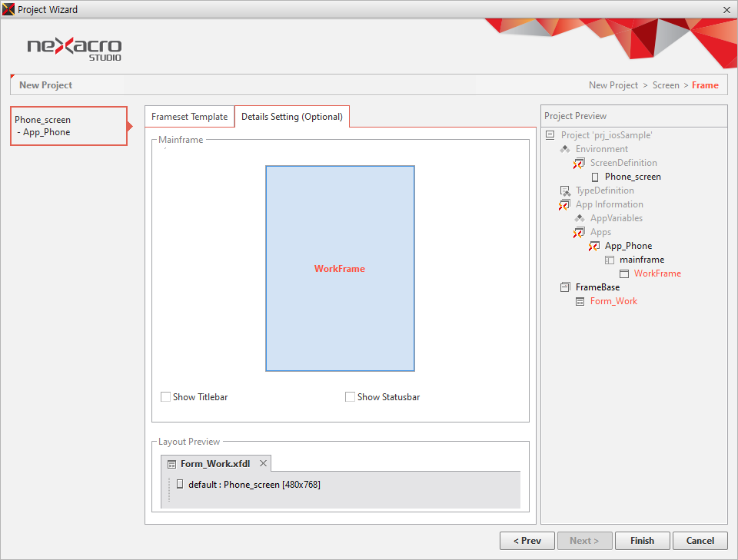The width and height of the screenshot is (738, 560).
Task: Go back with the Prev button
Action: click(x=527, y=541)
